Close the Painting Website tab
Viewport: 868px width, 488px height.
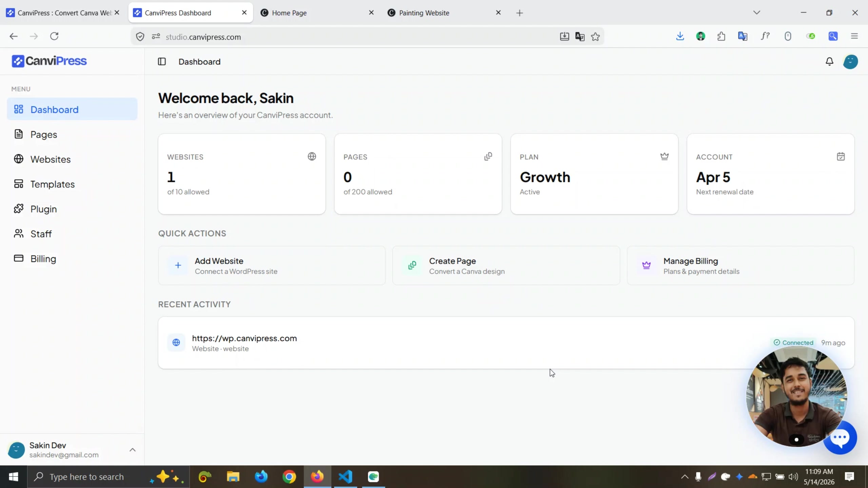tap(498, 13)
